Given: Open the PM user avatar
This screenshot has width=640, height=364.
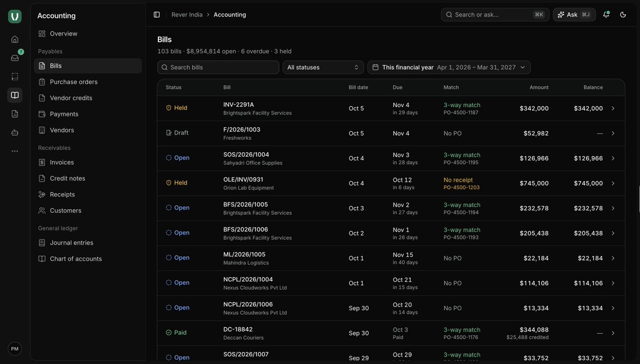Looking at the screenshot, I should point(15,349).
